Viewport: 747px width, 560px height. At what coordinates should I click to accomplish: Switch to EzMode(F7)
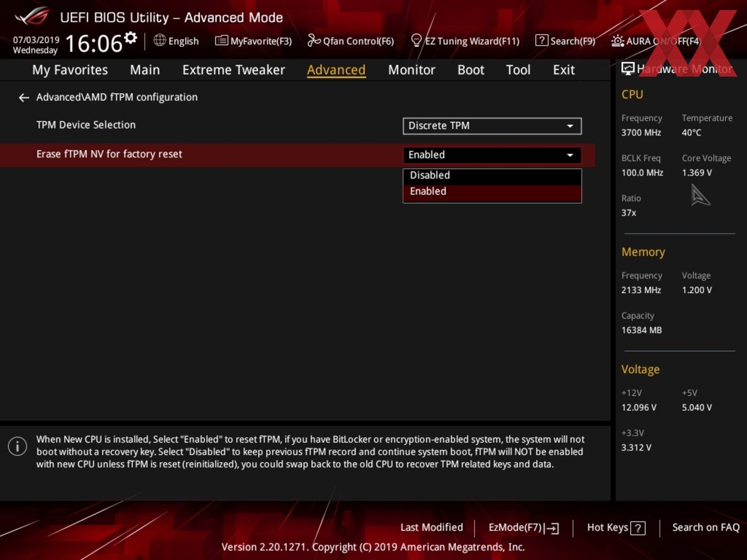(523, 528)
